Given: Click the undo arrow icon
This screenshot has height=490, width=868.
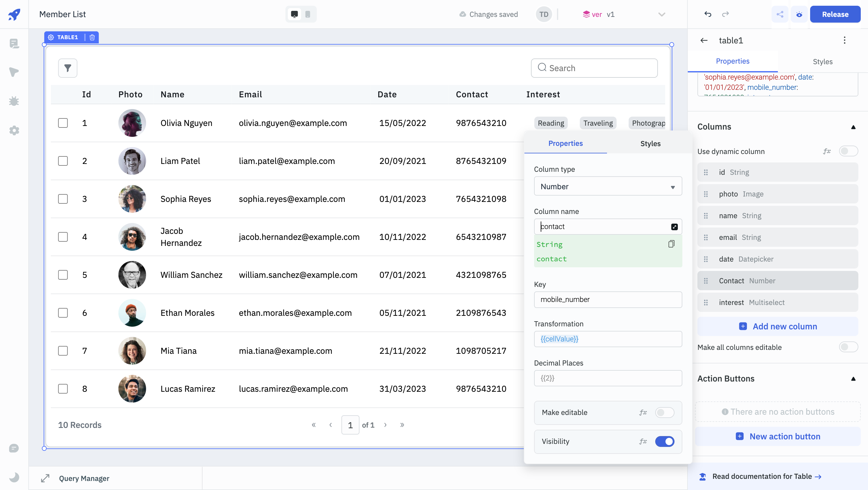Looking at the screenshot, I should point(708,13).
